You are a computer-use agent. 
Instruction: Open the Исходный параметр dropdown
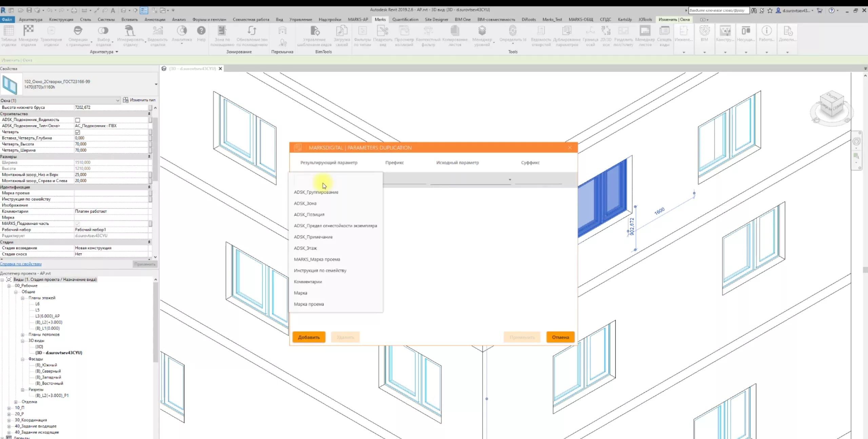click(510, 180)
